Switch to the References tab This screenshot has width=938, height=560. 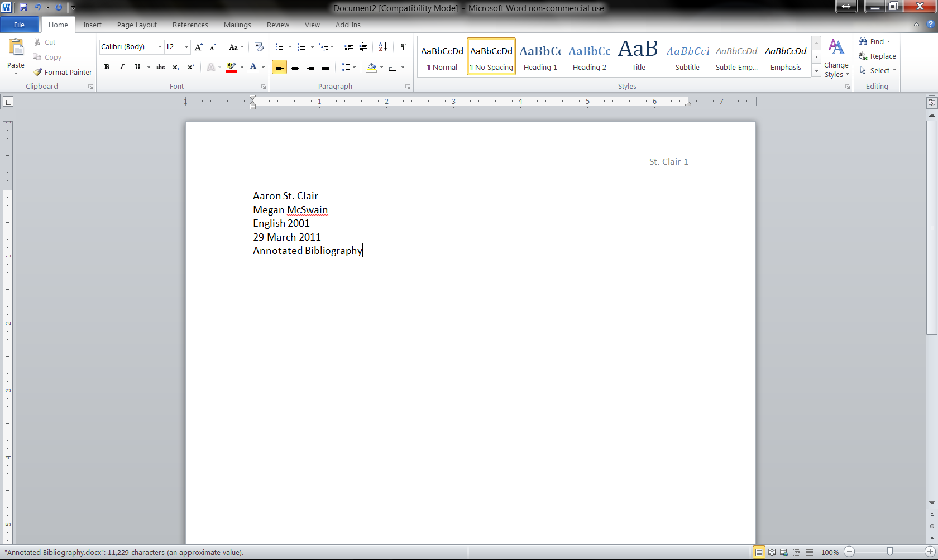pyautogui.click(x=190, y=25)
